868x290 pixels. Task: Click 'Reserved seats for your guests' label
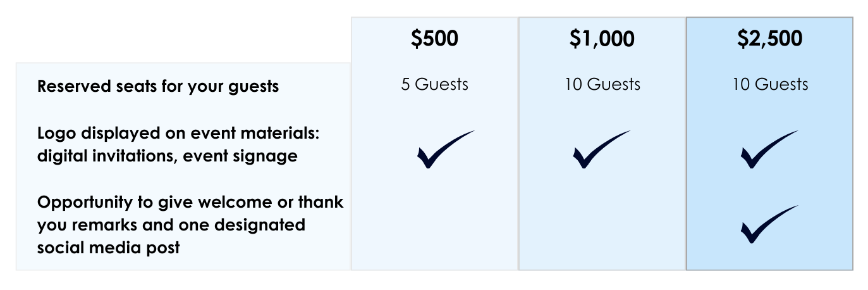(x=158, y=87)
